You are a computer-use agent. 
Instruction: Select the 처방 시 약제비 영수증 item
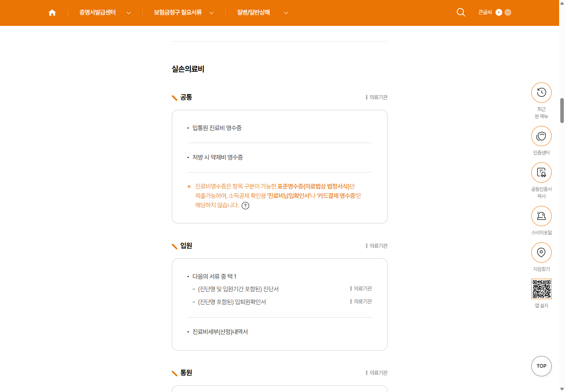pyautogui.click(x=218, y=157)
